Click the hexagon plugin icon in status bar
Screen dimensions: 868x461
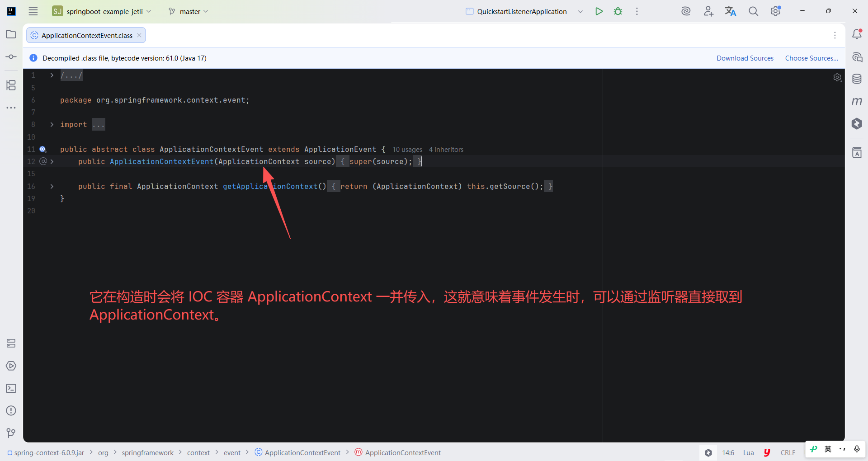point(708,452)
